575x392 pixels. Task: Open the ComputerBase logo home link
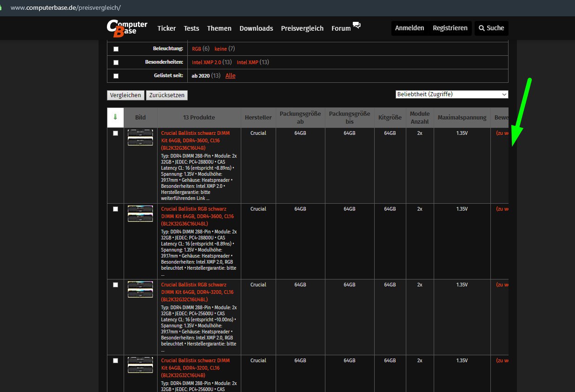pos(127,28)
